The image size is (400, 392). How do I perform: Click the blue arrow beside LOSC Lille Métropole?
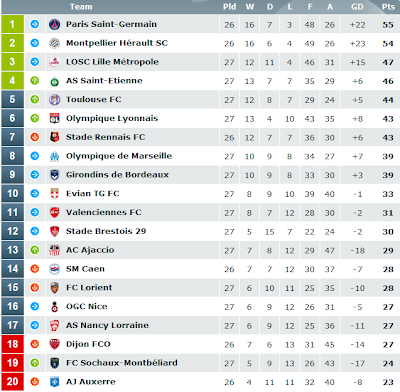tap(35, 62)
